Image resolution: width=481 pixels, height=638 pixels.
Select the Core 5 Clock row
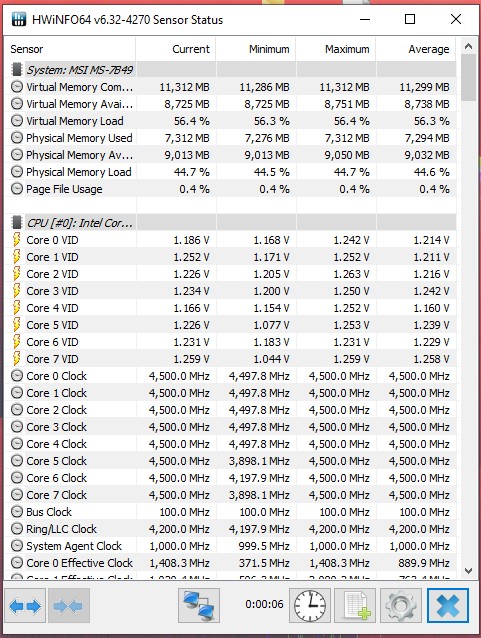[230, 461]
